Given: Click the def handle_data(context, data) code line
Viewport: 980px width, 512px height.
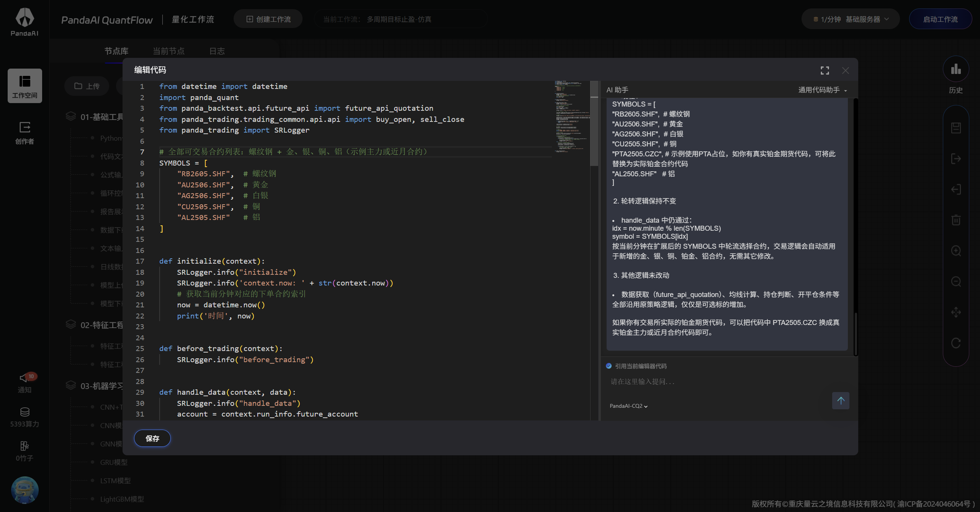Looking at the screenshot, I should [227, 392].
